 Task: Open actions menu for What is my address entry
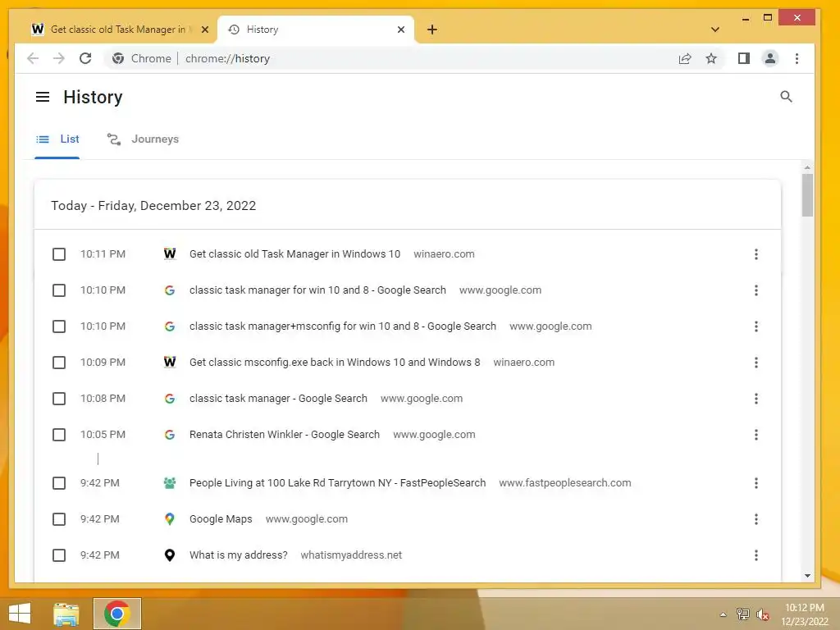click(x=756, y=555)
